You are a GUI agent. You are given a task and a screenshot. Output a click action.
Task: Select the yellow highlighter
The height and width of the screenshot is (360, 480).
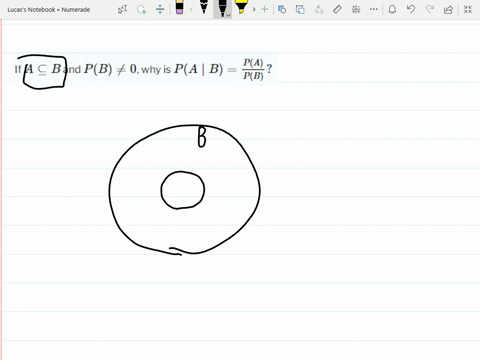click(241, 7)
